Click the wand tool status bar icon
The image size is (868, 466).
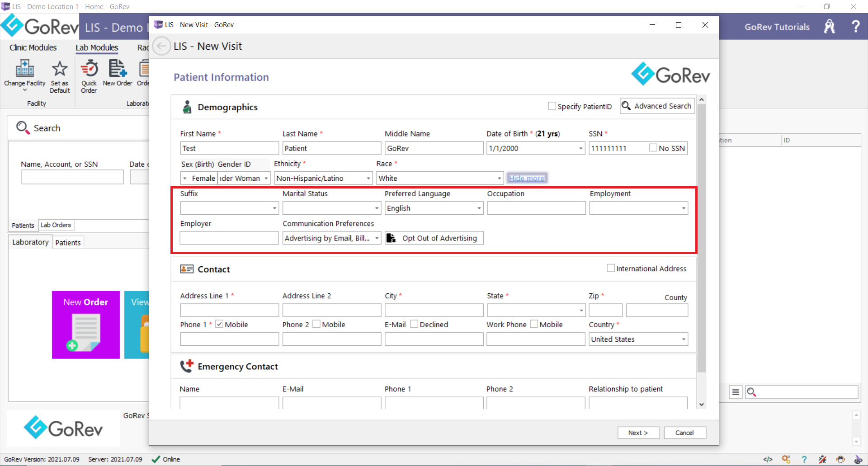point(822,459)
